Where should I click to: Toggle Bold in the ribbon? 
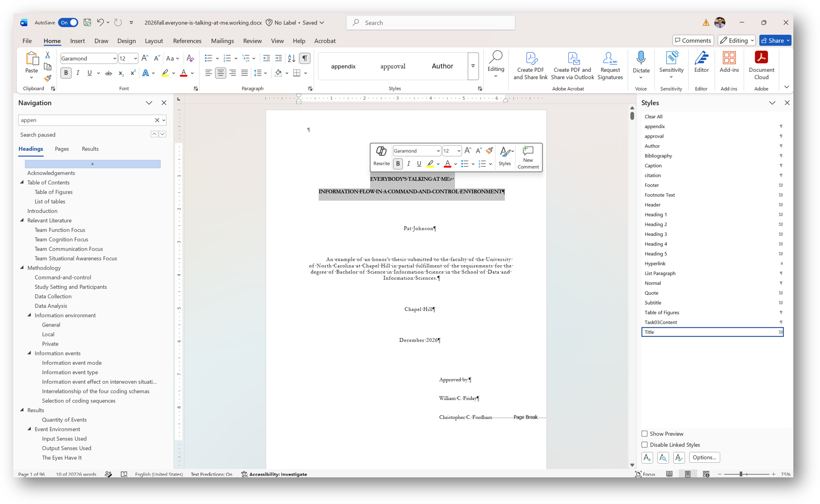point(66,73)
